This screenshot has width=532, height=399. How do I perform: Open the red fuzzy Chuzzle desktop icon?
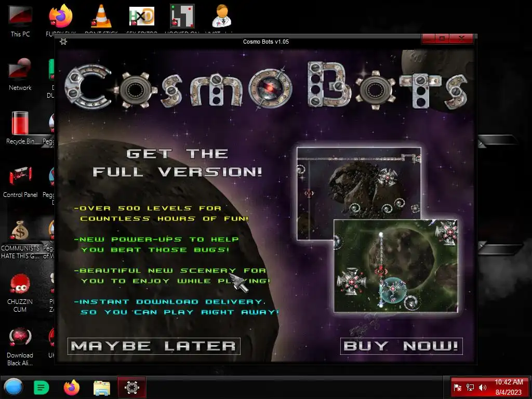(20, 293)
